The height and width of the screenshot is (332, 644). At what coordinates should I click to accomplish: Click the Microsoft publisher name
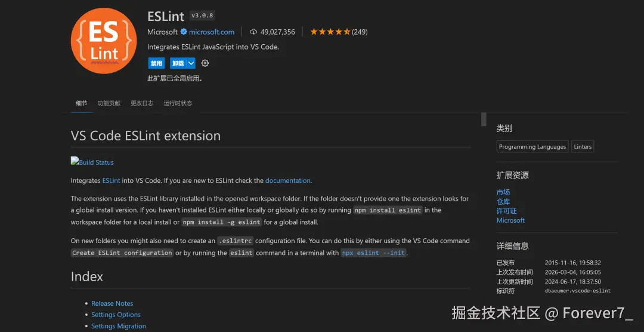pyautogui.click(x=163, y=32)
